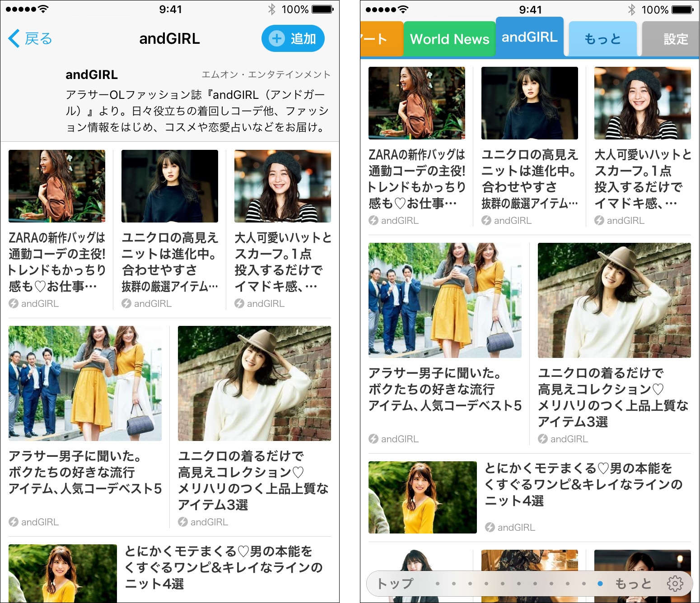Open the ZARA new bag article
Screen dimensions: 700x603
tap(57, 186)
